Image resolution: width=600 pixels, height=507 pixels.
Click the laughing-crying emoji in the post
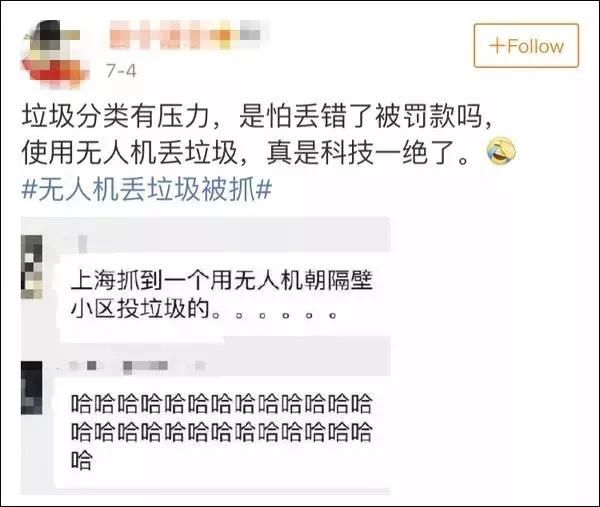coord(501,152)
